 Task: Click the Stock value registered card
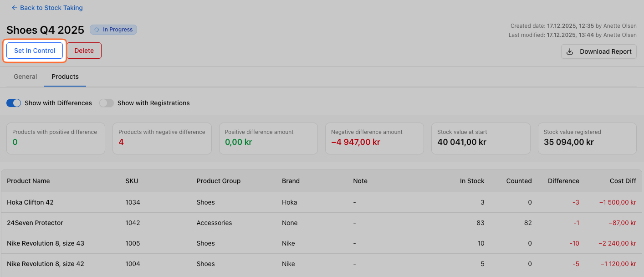click(x=587, y=138)
